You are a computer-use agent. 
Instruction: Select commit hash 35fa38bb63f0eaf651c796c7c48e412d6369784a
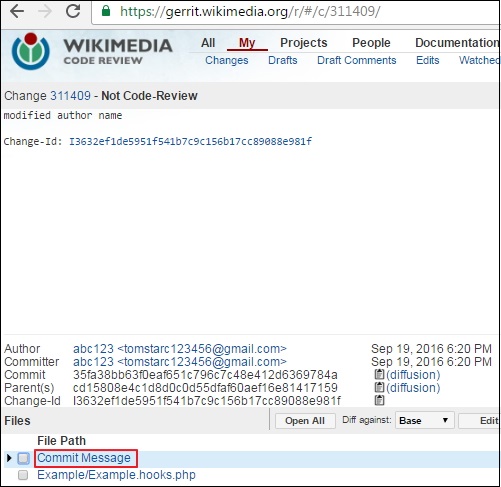(205, 375)
